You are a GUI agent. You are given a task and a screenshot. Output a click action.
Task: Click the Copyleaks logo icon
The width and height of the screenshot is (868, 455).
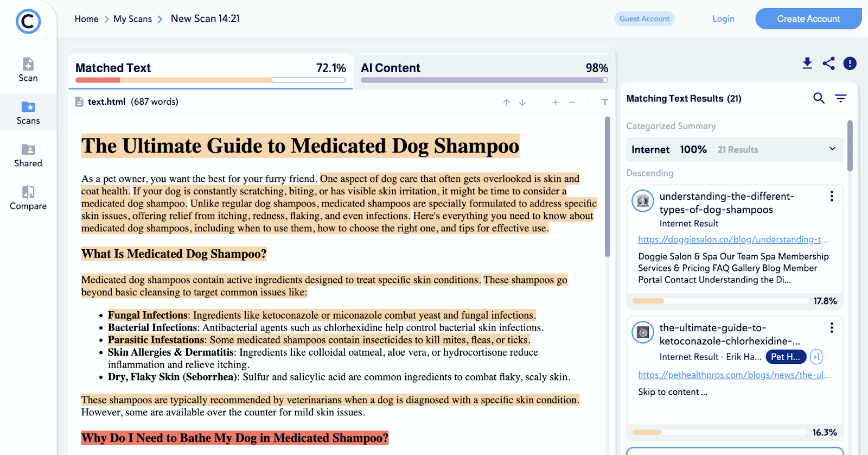point(28,22)
